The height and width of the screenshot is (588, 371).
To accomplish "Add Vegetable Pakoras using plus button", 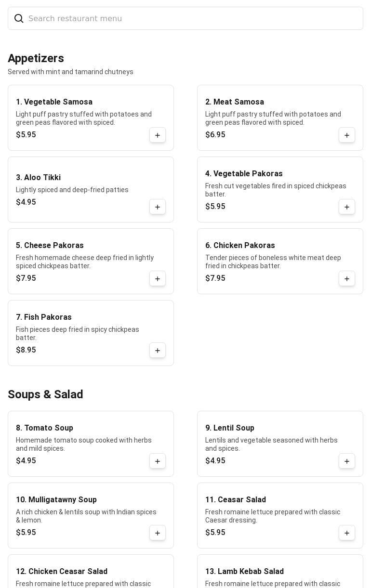I will click(x=347, y=207).
